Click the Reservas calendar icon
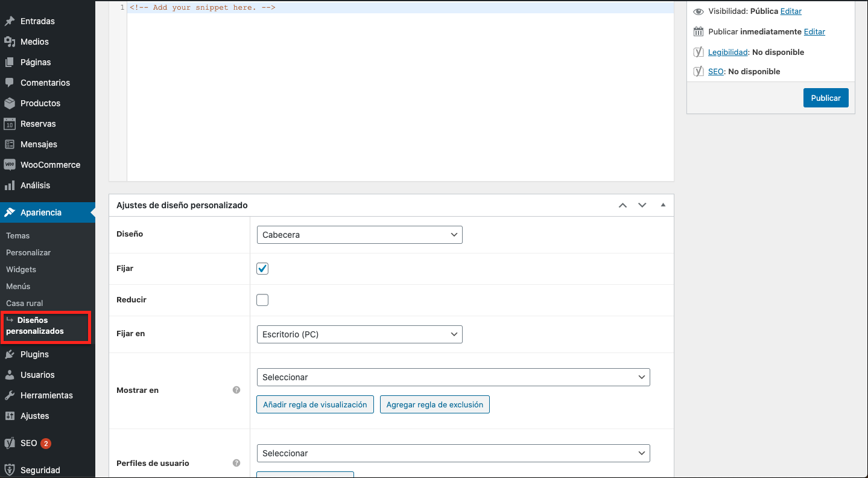Viewport: 868px width, 478px height. (10, 124)
